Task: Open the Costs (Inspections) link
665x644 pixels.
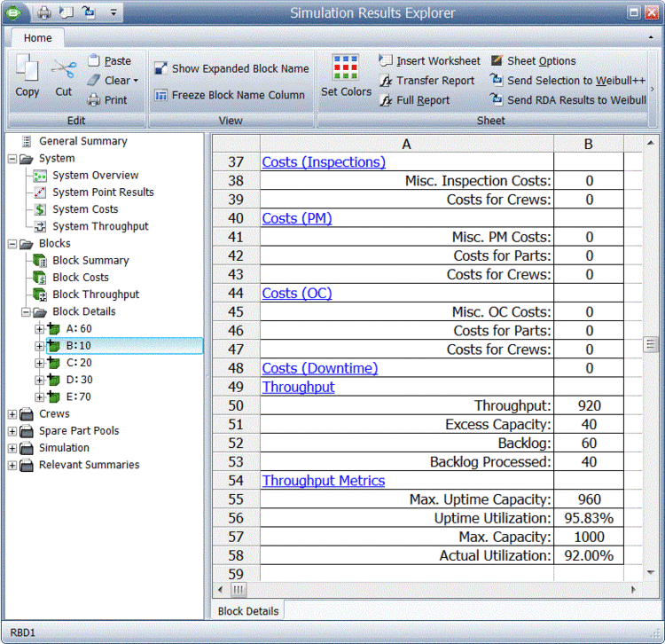Action: [x=324, y=161]
